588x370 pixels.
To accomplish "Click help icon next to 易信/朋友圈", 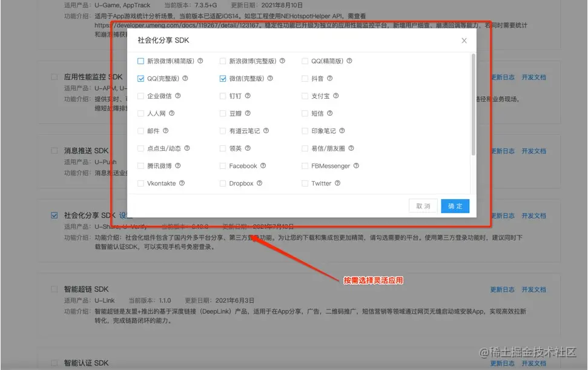I will pyautogui.click(x=351, y=148).
